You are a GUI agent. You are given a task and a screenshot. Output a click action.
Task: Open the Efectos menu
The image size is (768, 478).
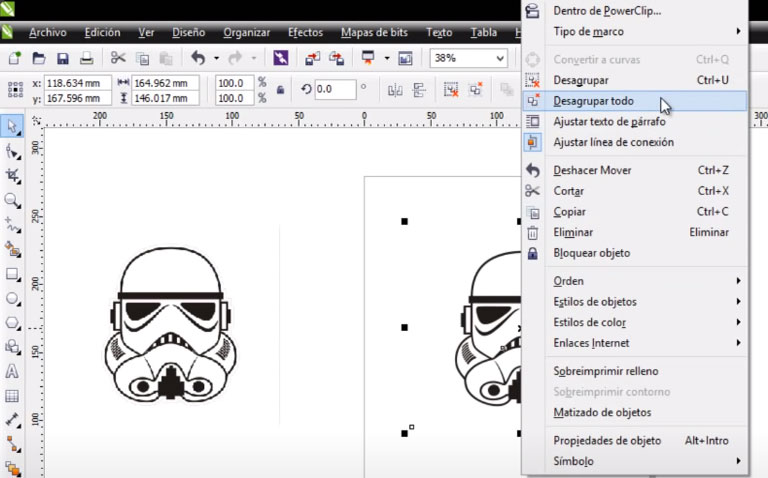(305, 32)
